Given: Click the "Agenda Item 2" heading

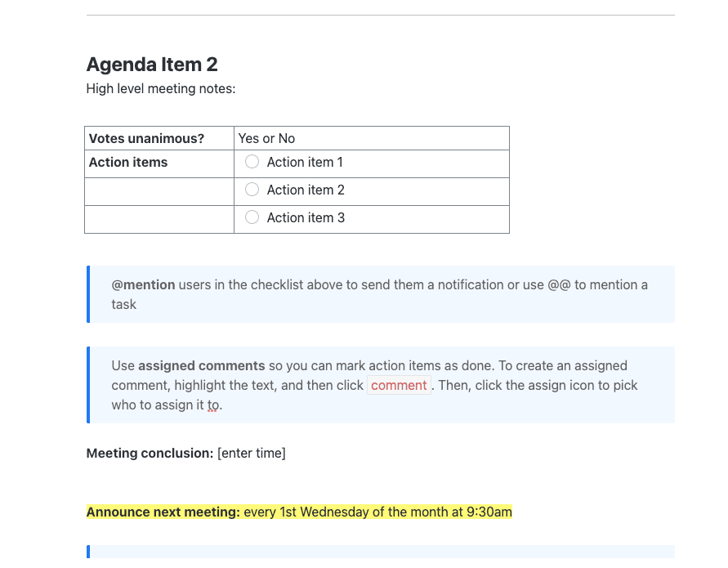Looking at the screenshot, I should [x=152, y=65].
